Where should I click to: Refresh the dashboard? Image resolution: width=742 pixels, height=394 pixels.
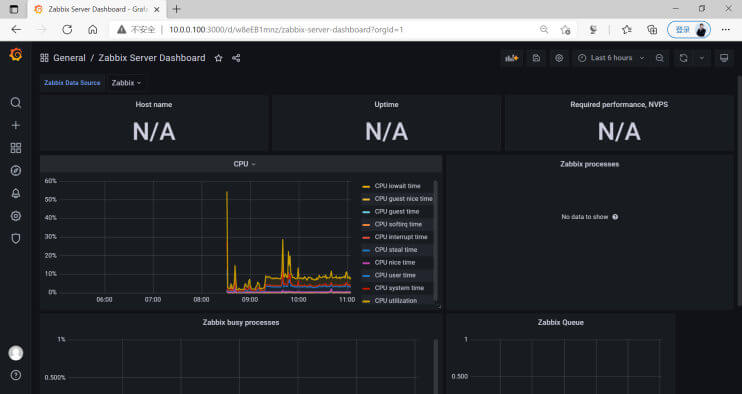[x=683, y=58]
